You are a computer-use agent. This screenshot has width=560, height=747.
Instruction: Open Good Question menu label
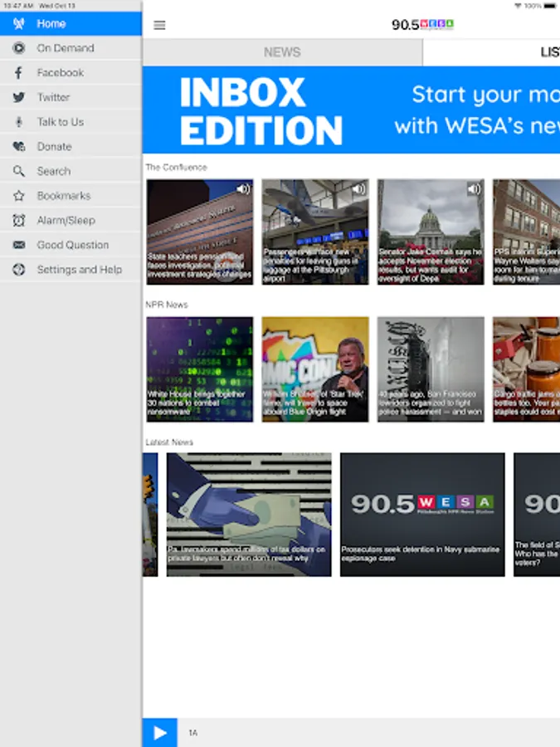73,245
